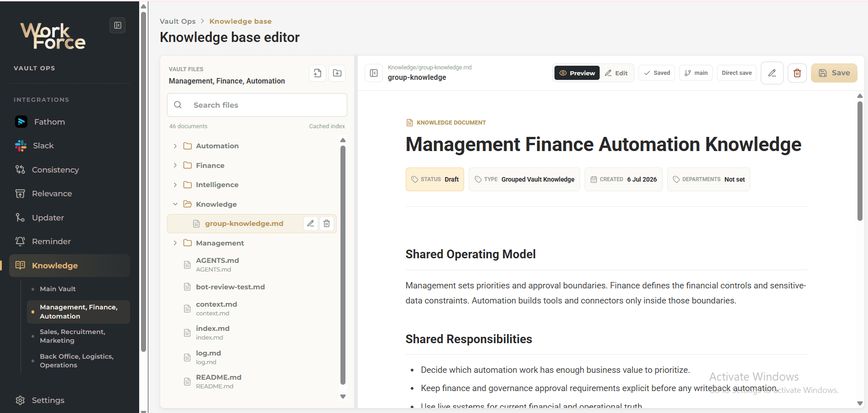Click the CREATED 6 Jul 2026 tag
The width and height of the screenshot is (868, 413).
623,179
